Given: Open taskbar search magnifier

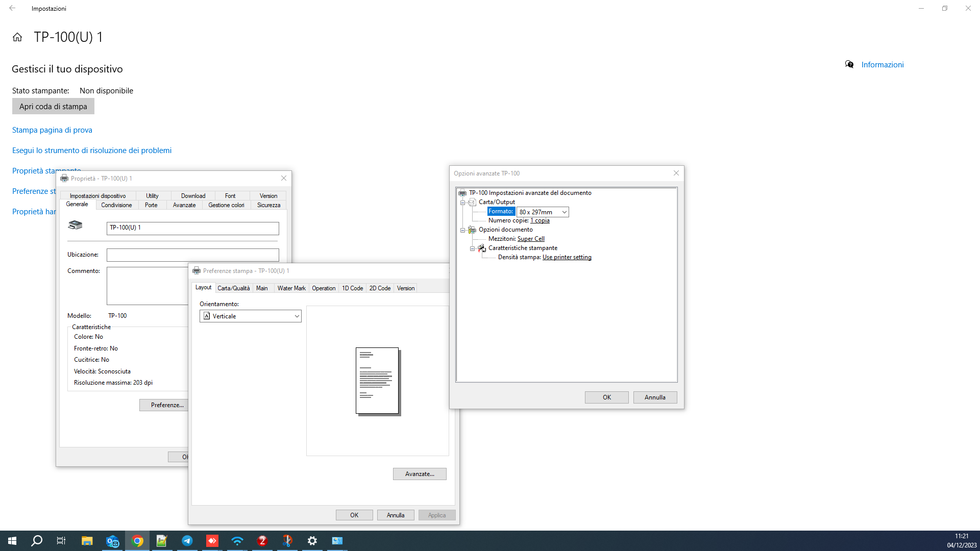Looking at the screenshot, I should tap(37, 541).
